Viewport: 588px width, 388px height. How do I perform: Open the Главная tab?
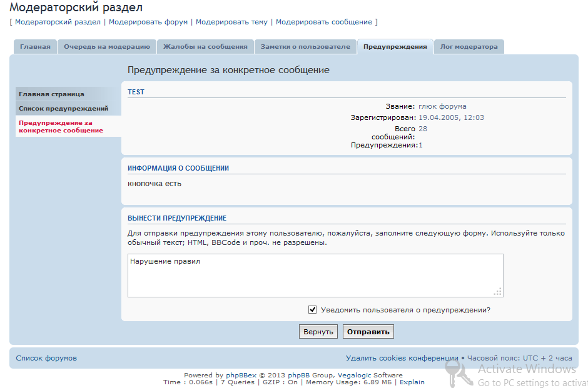tap(35, 47)
